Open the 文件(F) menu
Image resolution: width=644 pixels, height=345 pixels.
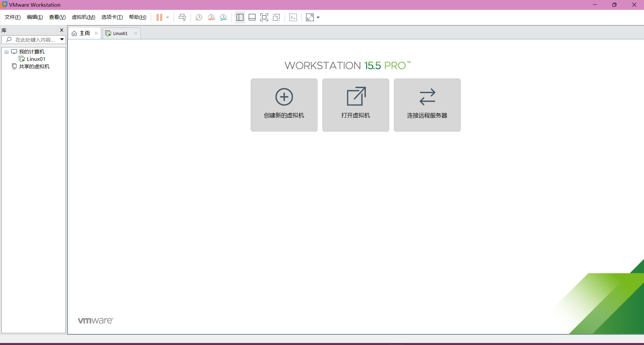coord(13,17)
